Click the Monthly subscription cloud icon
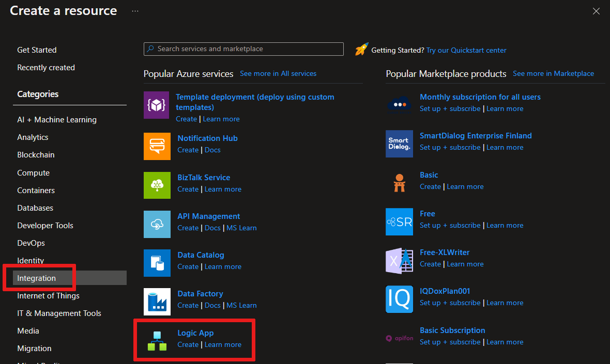Image resolution: width=610 pixels, height=364 pixels. tap(400, 104)
